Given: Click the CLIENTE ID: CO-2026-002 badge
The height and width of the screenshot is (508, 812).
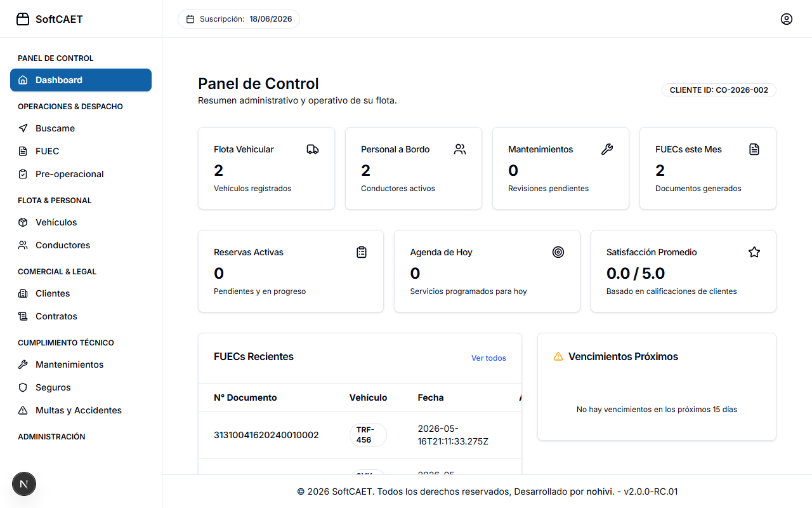Looking at the screenshot, I should pyautogui.click(x=719, y=90).
